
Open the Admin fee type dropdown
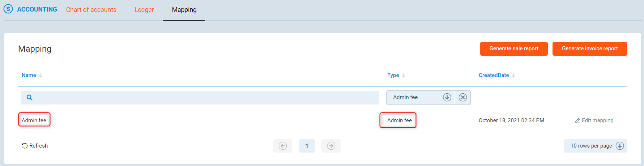coord(447,97)
